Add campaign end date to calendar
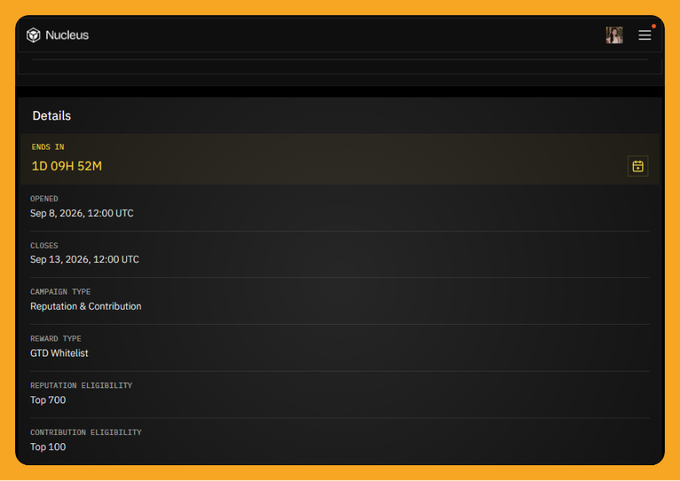Screen dimensions: 680x481 coord(638,166)
